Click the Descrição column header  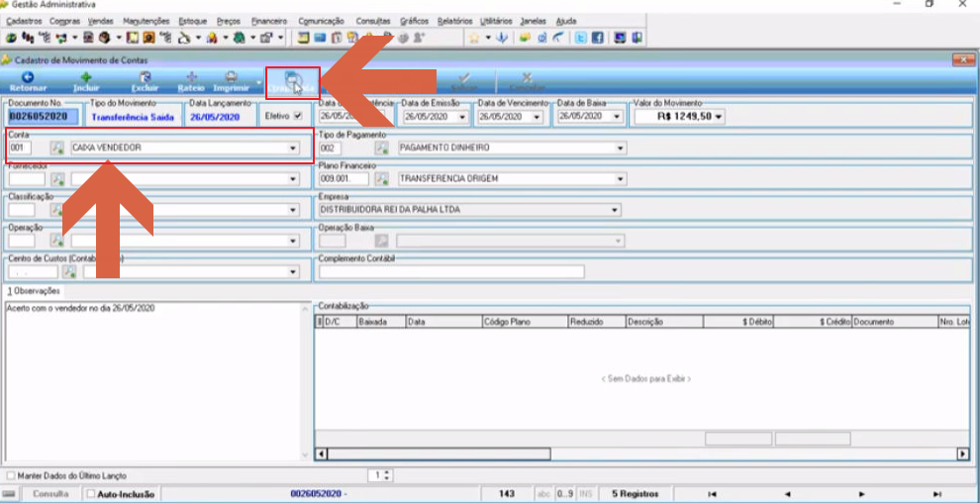point(664,322)
